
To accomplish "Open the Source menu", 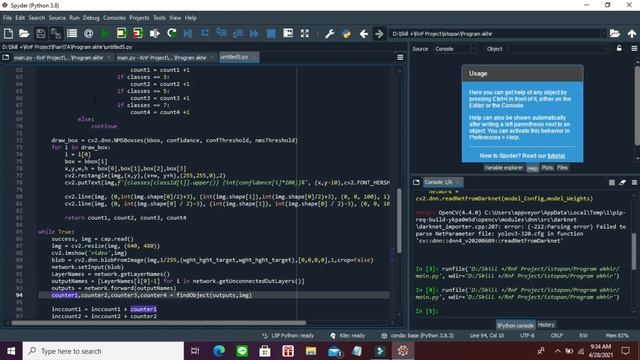I will pyautogui.click(x=57, y=18).
